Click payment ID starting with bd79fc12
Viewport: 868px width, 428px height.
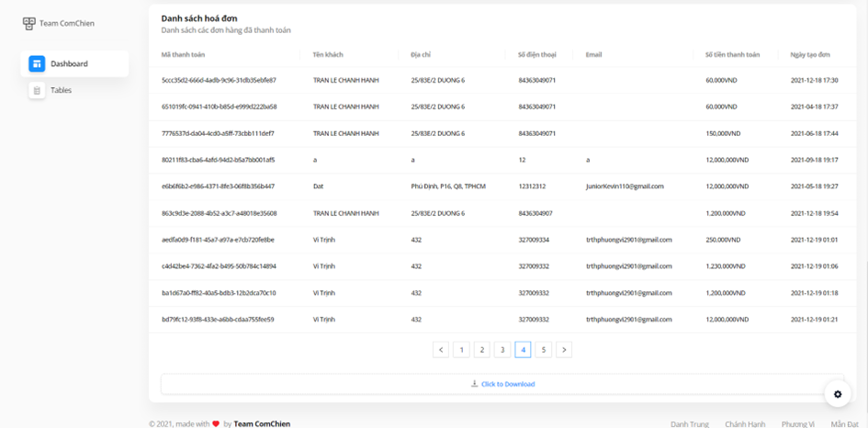coord(218,320)
